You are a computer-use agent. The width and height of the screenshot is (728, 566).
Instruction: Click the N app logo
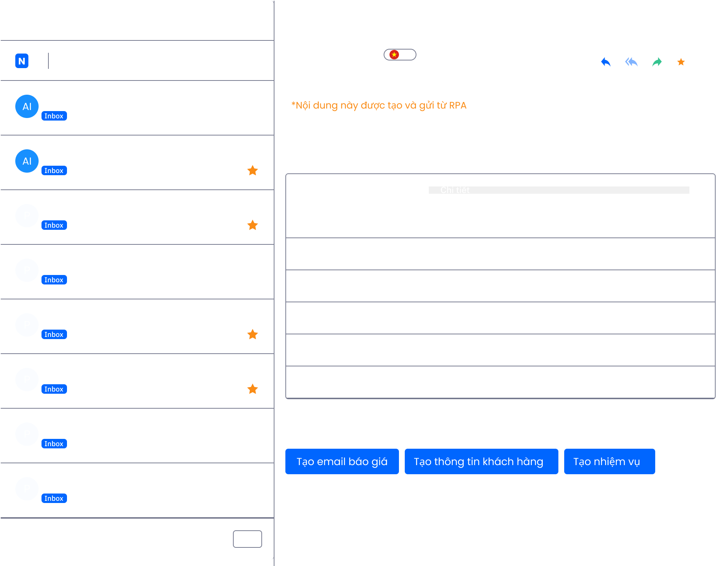21,60
